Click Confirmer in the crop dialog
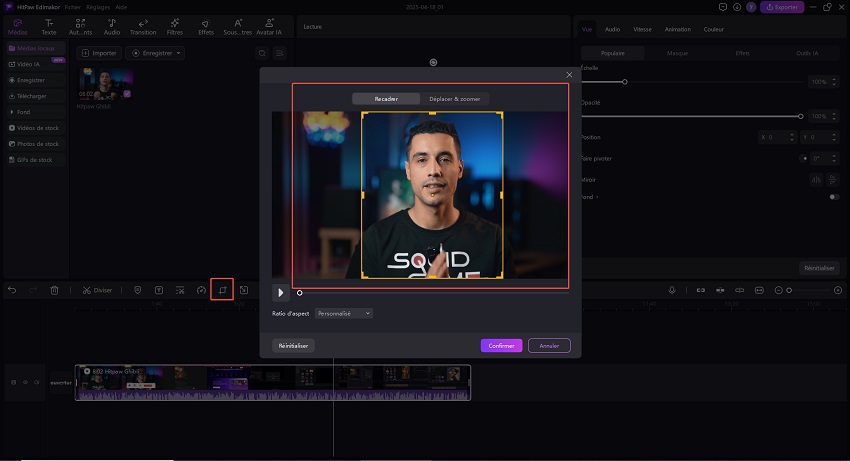 tap(501, 345)
